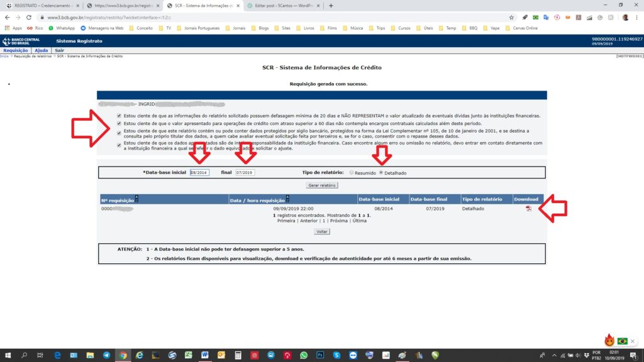The image size is (644, 362).
Task: Go to the Próxima results page
Action: 339,221
